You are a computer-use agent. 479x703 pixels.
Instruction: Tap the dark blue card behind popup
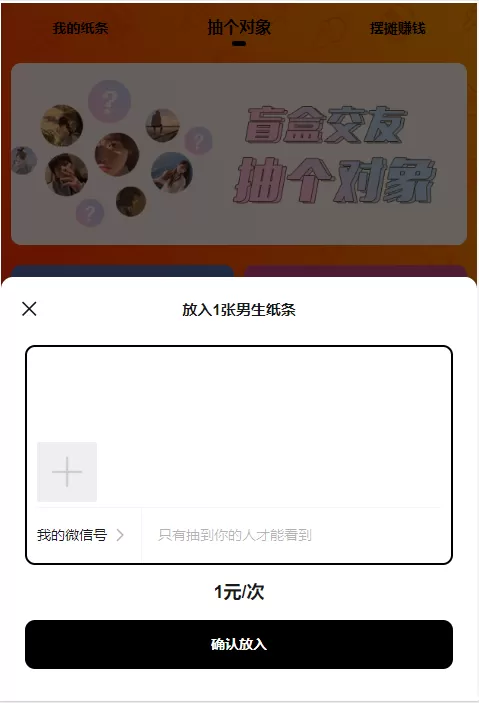(x=122, y=271)
